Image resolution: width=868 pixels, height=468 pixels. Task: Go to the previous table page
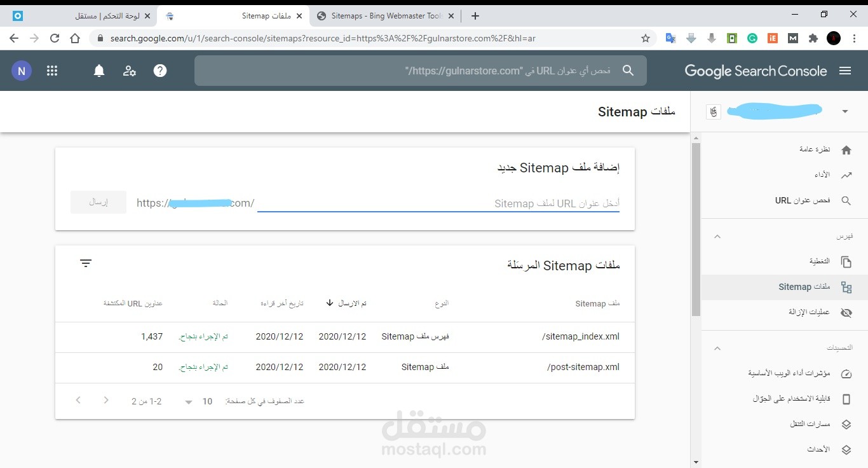click(78, 401)
